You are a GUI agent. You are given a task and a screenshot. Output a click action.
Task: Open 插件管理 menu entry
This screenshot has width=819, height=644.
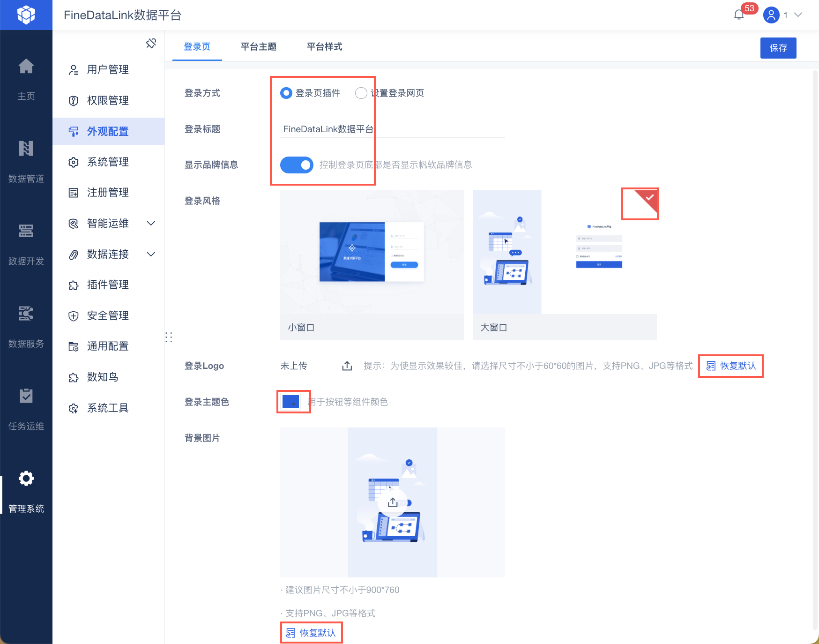tap(108, 285)
